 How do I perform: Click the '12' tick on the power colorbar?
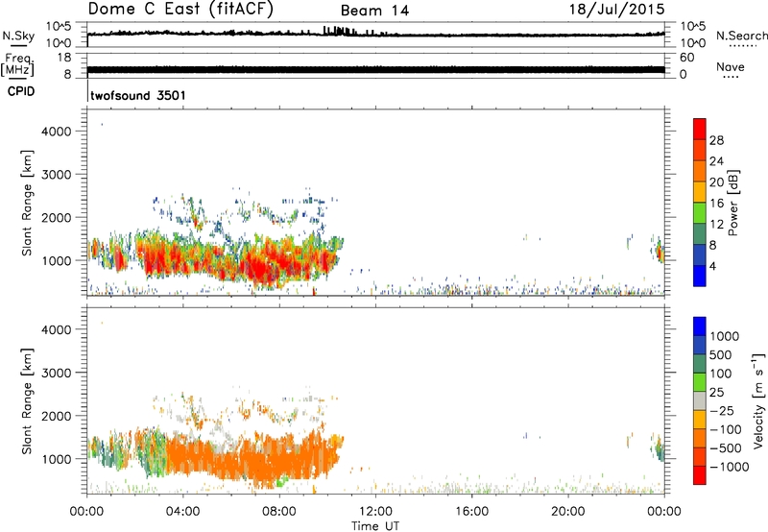pyautogui.click(x=716, y=225)
